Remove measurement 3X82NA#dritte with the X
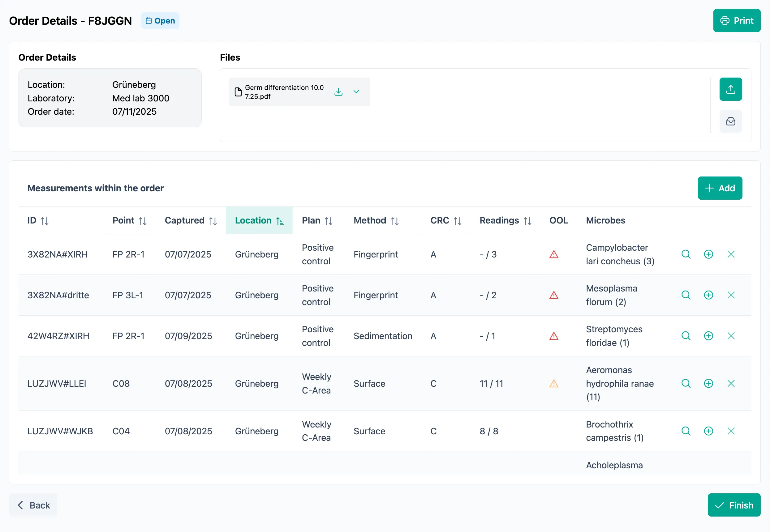The width and height of the screenshot is (770, 532). [x=731, y=295]
